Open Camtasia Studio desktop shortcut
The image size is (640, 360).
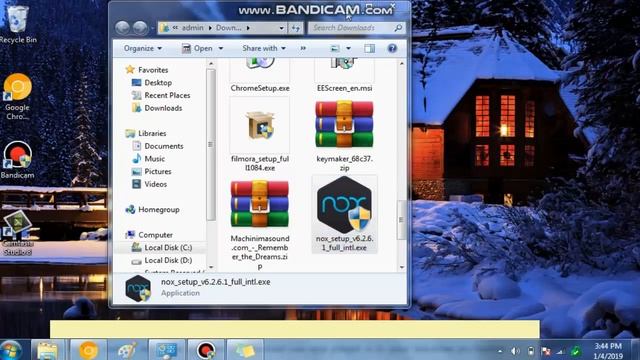point(17,233)
